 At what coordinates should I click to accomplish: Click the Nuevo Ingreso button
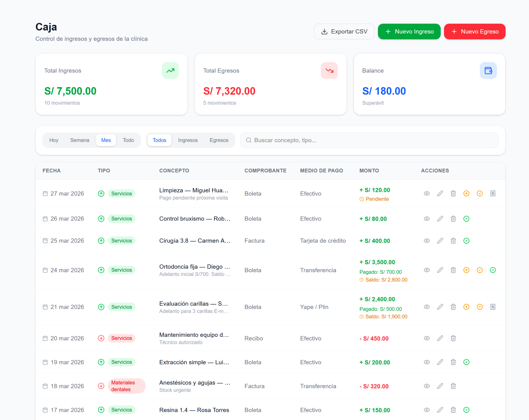click(x=409, y=32)
